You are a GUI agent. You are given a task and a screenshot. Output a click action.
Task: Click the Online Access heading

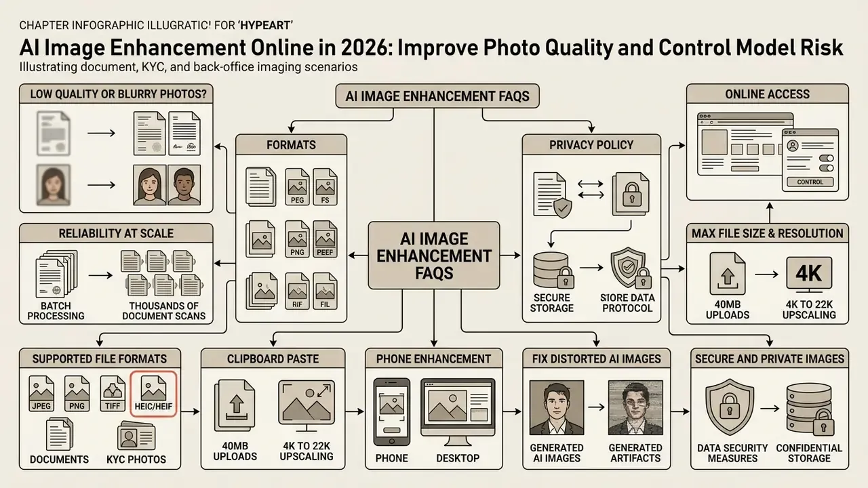[768, 94]
